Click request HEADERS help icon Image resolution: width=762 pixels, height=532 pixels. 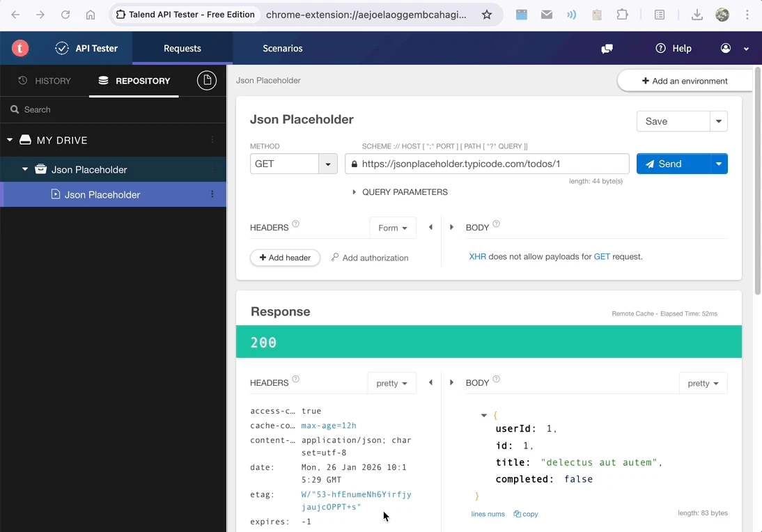pyautogui.click(x=295, y=224)
